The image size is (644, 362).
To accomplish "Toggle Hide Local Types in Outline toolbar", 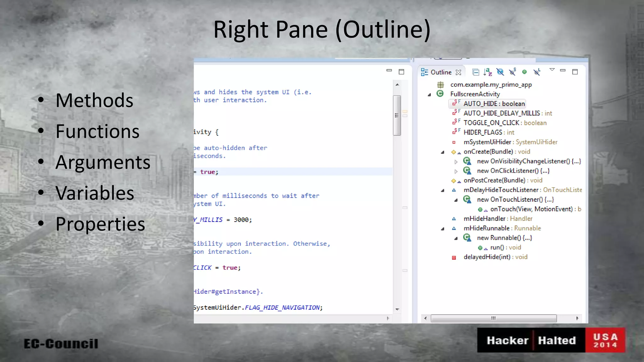I will pos(537,72).
